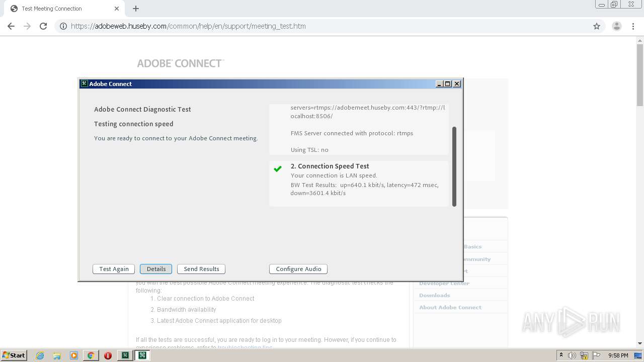The width and height of the screenshot is (644, 362).
Task: Show hidden system tray icons
Action: (x=561, y=355)
